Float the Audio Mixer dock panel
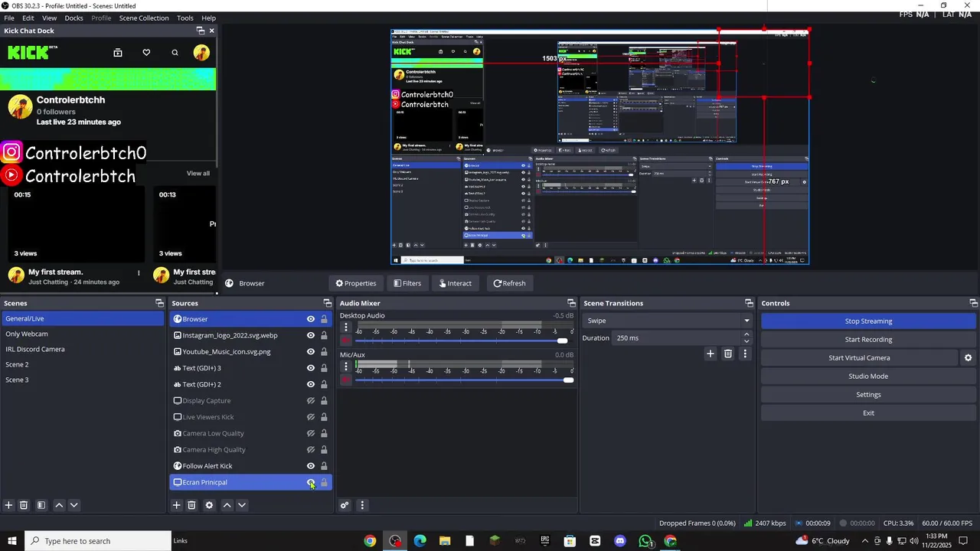This screenshot has height=551, width=980. pos(571,303)
